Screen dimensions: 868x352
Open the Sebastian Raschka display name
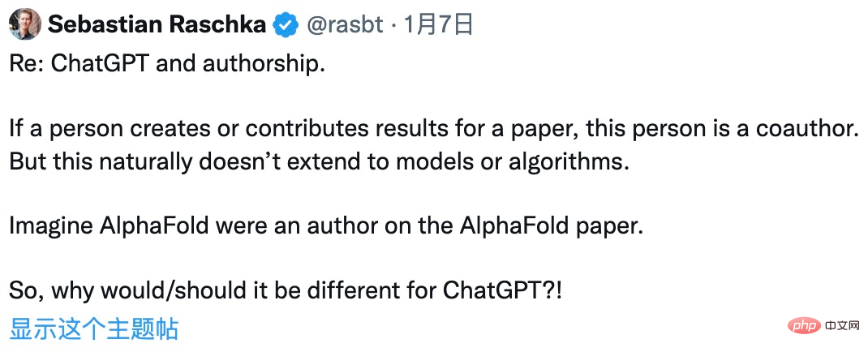pos(157,25)
